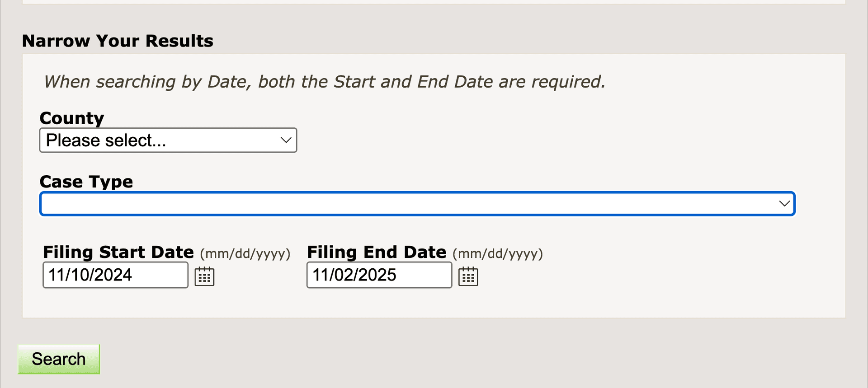868x388 pixels.
Task: Click inside the Filing Start Date field
Action: point(115,275)
